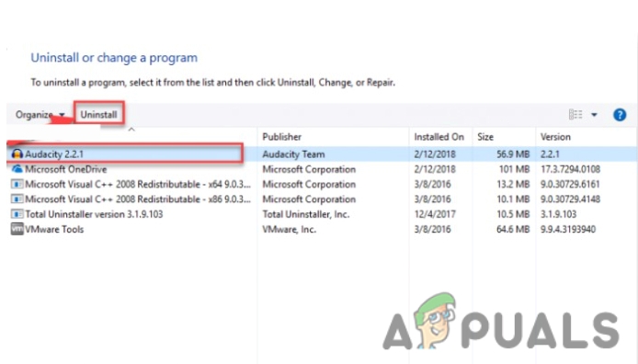This screenshot has height=364, width=638.
Task: Click version 9.0.30729.6161 cell
Action: click(x=570, y=184)
